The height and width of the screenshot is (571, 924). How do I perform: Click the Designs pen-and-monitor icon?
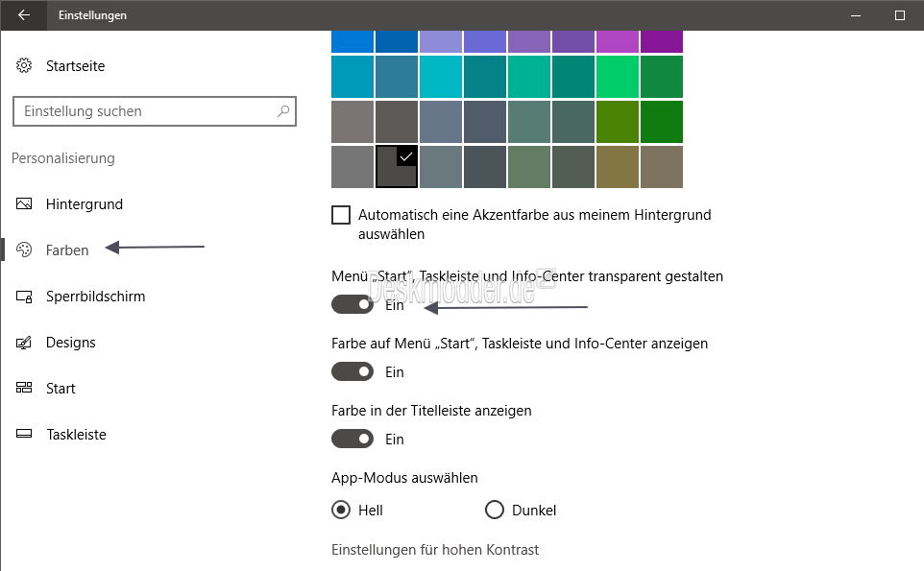coord(24,342)
